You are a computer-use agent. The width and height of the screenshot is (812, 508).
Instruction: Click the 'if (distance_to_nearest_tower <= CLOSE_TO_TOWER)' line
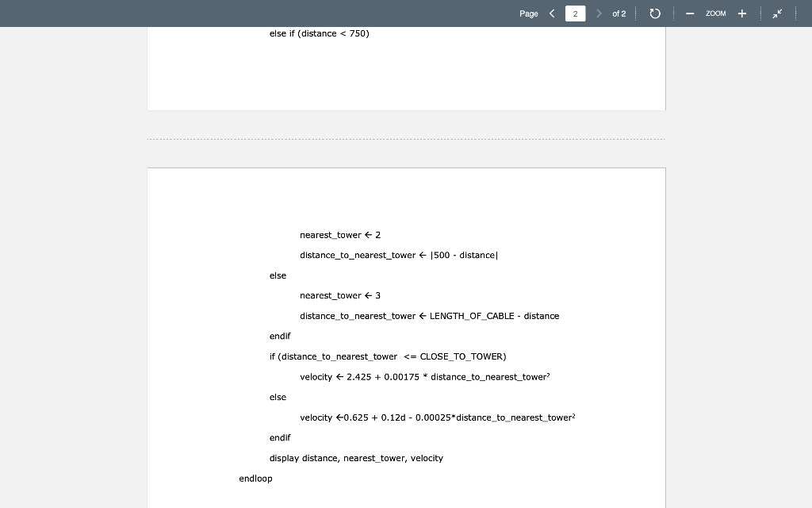click(388, 356)
